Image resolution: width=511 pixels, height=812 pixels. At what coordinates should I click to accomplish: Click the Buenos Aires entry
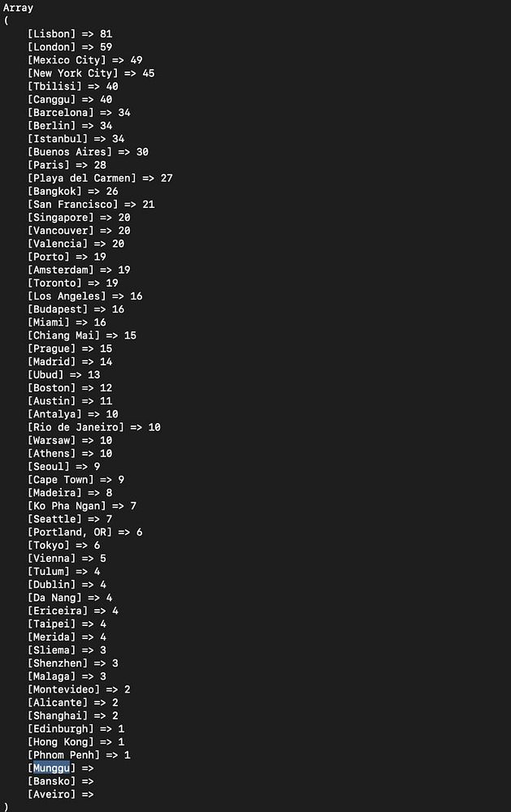(x=88, y=152)
